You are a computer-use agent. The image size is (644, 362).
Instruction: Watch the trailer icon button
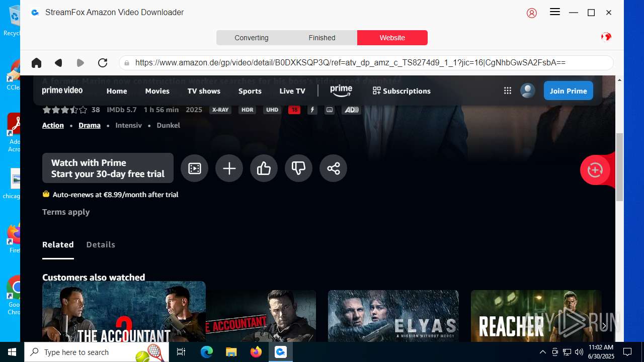pos(194,168)
